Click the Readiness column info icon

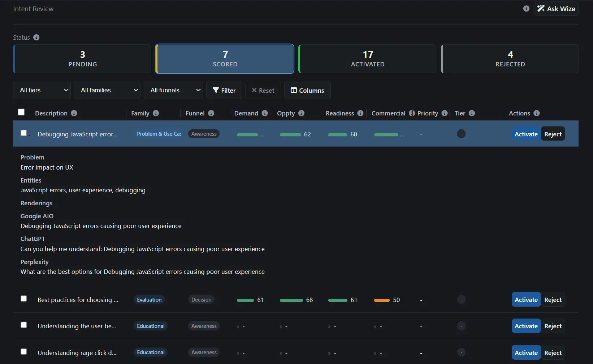pos(360,113)
